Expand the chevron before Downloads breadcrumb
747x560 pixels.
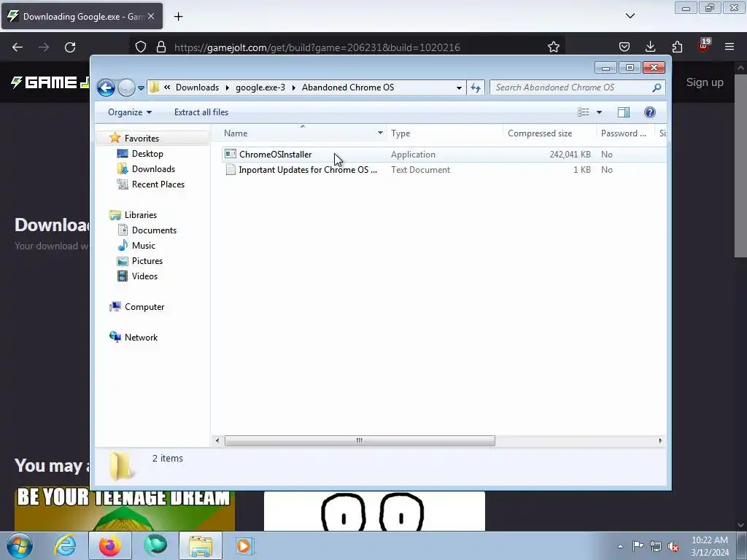[x=167, y=87]
